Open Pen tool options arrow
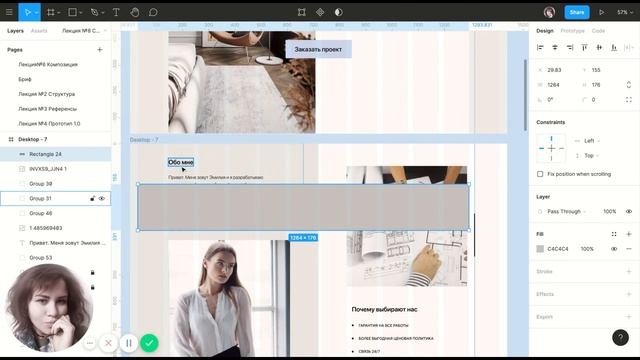The height and width of the screenshot is (360, 640). coord(103,13)
